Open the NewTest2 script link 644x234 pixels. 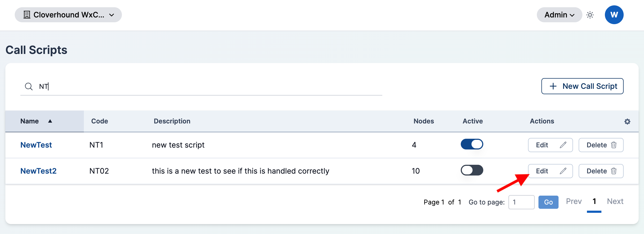[x=38, y=171]
